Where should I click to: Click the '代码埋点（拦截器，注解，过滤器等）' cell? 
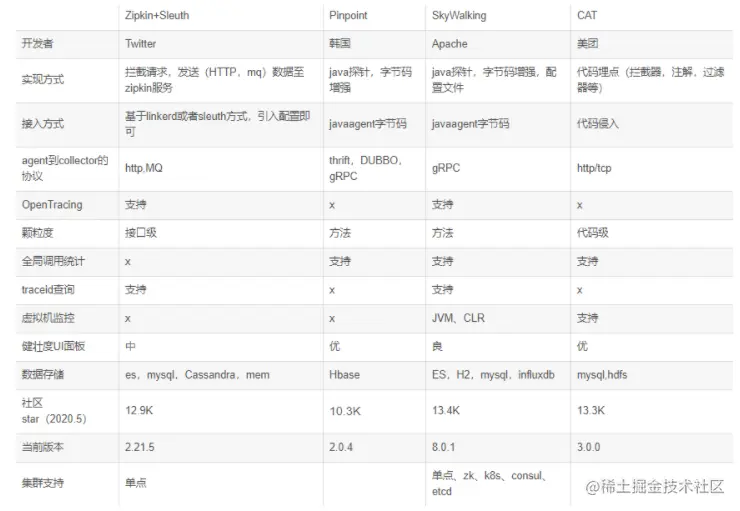[650, 79]
